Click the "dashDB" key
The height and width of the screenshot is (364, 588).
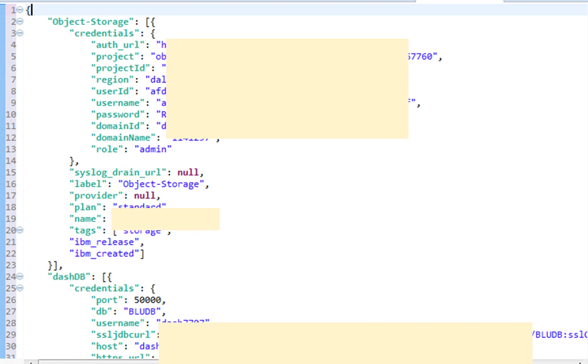pos(69,277)
